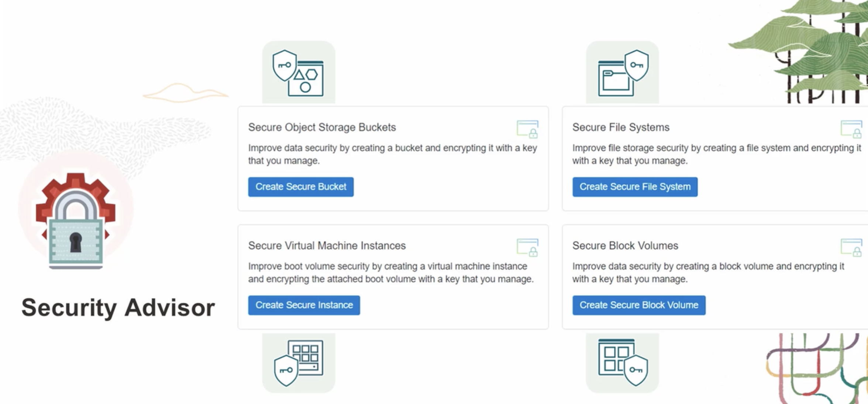Click the Security Advisor heading text
The image size is (868, 404).
tap(118, 307)
